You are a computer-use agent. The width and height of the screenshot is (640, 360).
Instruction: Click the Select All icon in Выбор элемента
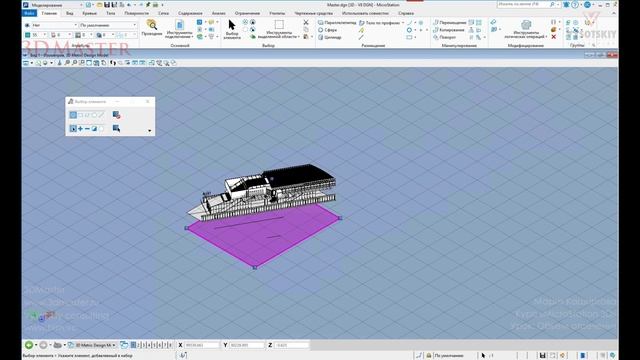point(116,129)
